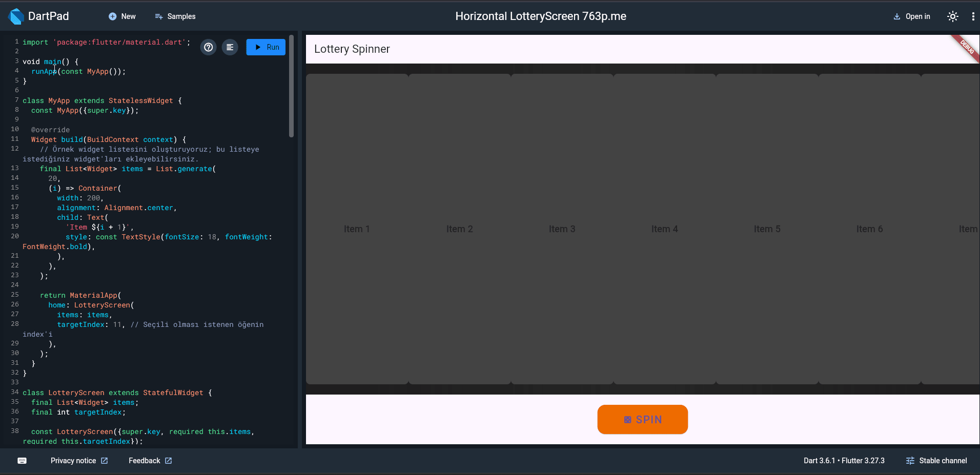Open keyboard shortcuts via the keyboard icon

coord(22,460)
